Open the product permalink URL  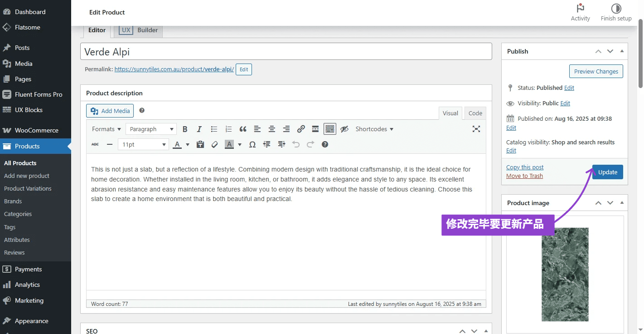tap(174, 69)
